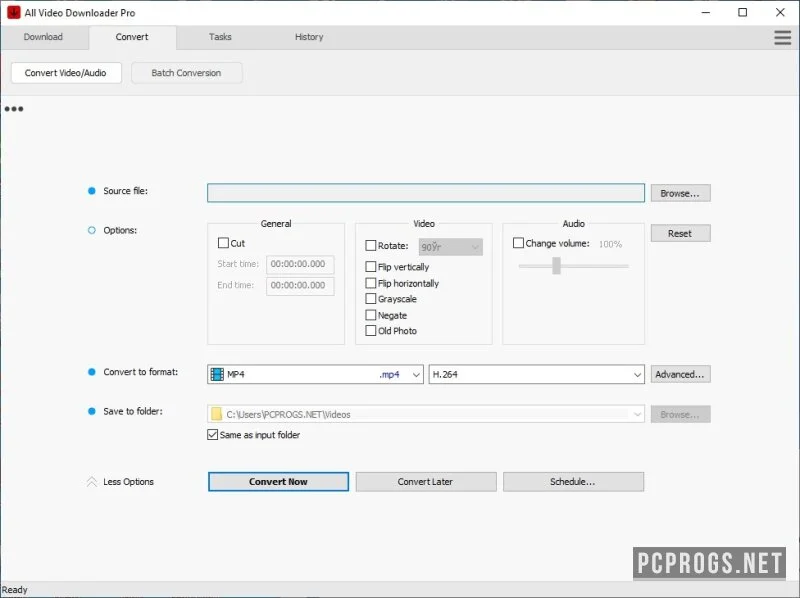
Task: Click the 100% volume value
Action: coord(610,244)
